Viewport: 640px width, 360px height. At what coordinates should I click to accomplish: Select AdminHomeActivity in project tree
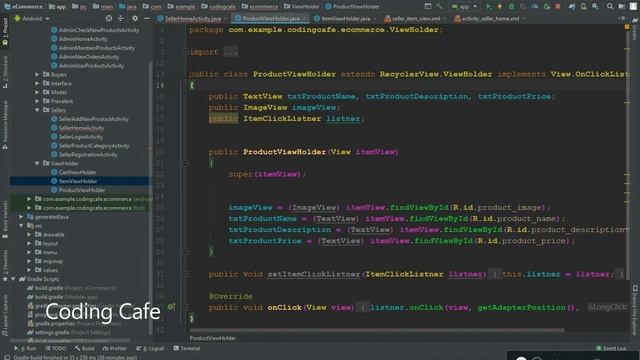pyautogui.click(x=83, y=39)
